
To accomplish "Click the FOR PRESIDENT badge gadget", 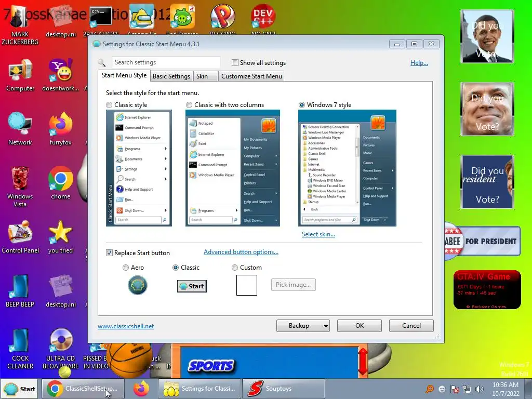I will pos(483,241).
